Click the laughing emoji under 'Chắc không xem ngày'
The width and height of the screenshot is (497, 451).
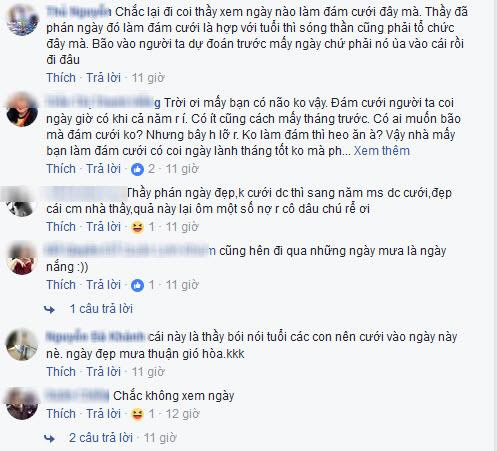click(x=137, y=414)
